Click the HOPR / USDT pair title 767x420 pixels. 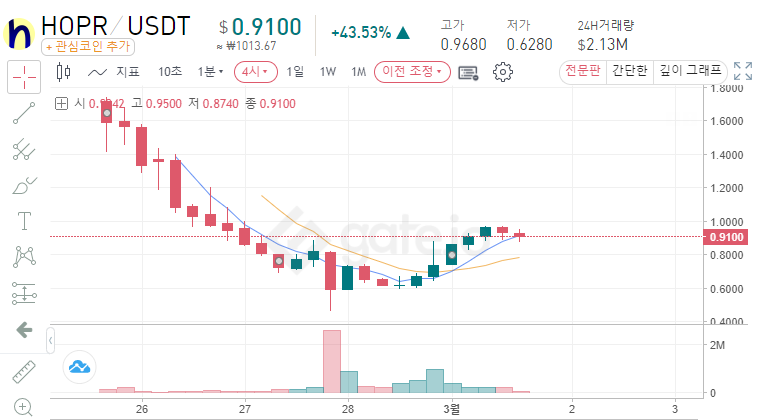click(115, 26)
